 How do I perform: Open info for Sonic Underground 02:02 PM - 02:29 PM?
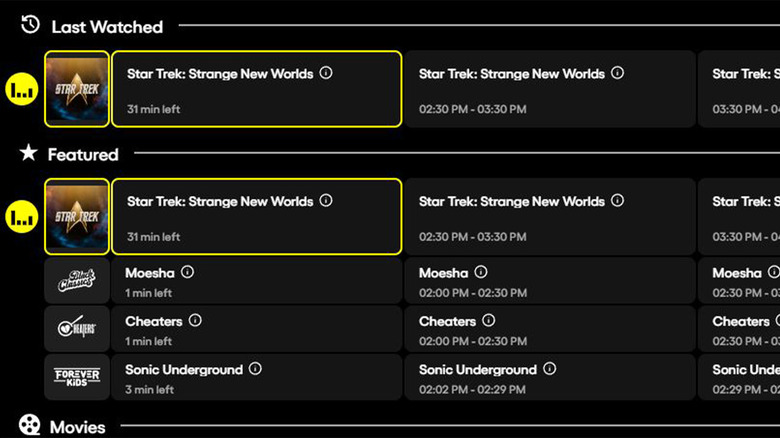tap(549, 369)
